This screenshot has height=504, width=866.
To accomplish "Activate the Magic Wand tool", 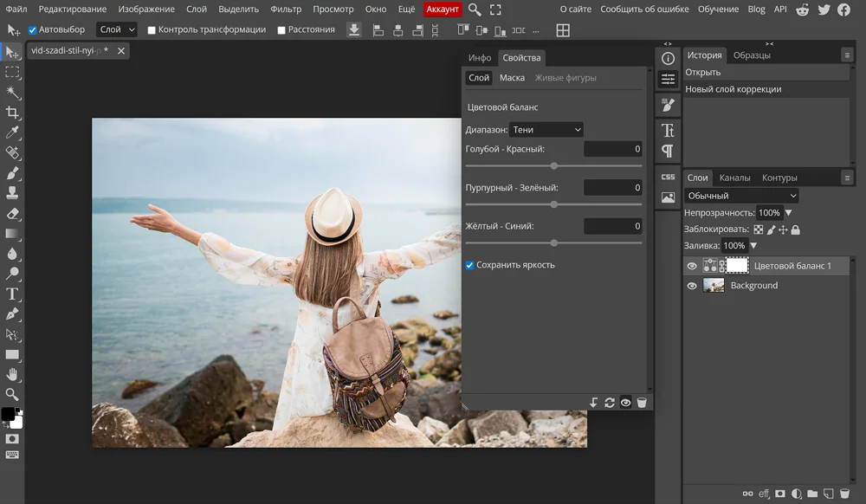I will click(x=12, y=93).
